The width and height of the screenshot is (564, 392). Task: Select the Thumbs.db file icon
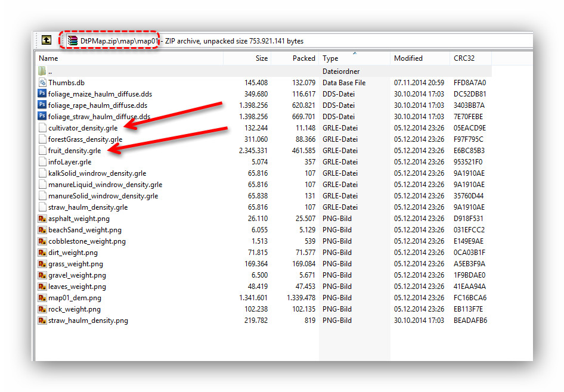pos(42,83)
